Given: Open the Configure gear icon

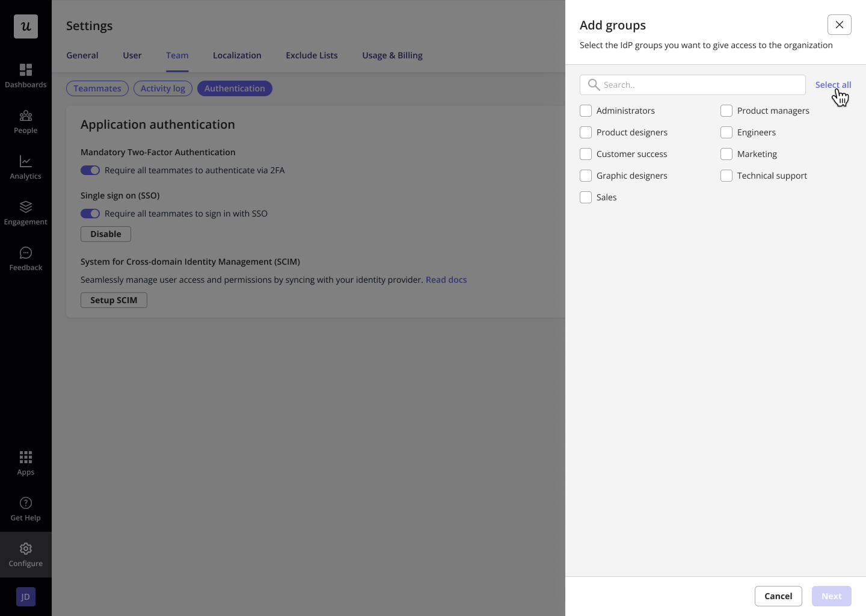Looking at the screenshot, I should (x=26, y=549).
